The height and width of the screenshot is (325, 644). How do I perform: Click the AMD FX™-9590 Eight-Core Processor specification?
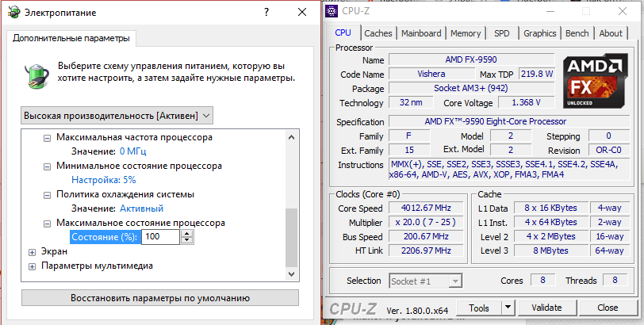pyautogui.click(x=509, y=122)
